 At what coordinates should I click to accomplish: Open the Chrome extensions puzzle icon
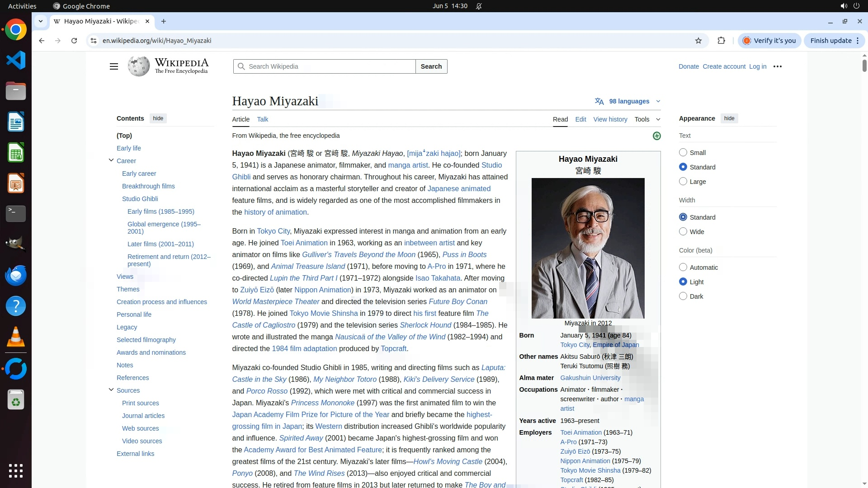[721, 41]
